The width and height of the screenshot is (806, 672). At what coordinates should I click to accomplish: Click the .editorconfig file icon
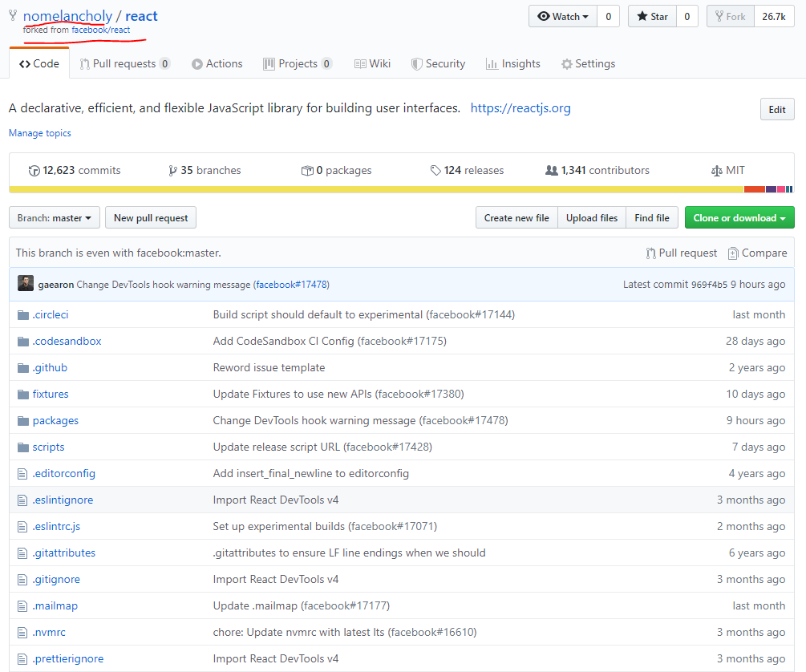coord(22,474)
